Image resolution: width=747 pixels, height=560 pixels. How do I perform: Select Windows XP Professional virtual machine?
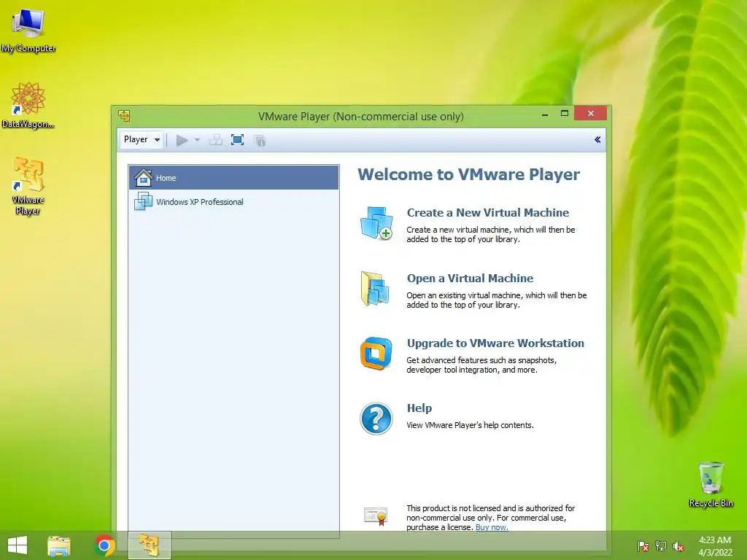click(234, 202)
